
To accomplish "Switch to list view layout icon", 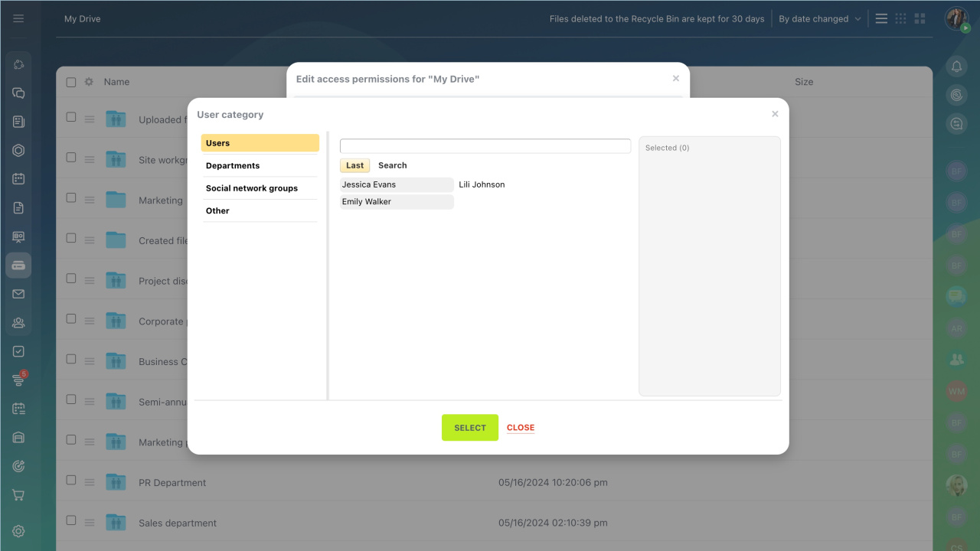I will (x=881, y=18).
